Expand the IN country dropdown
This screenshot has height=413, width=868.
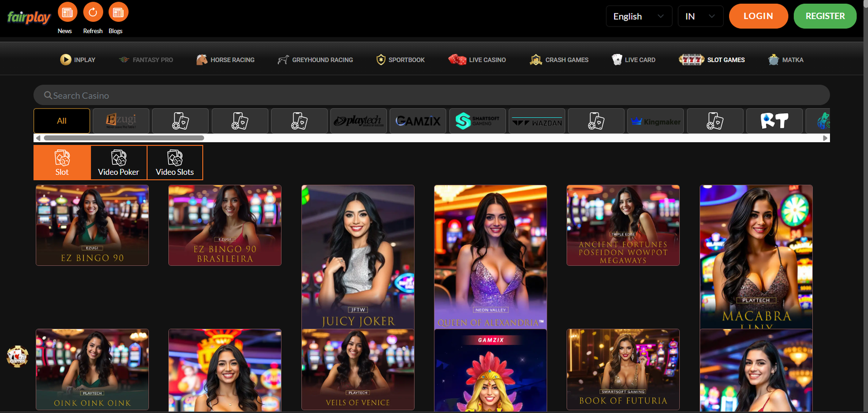coord(700,16)
